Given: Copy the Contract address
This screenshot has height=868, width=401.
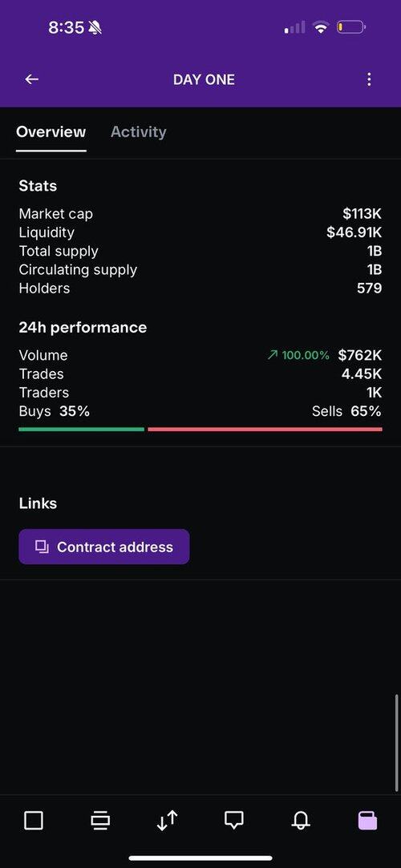Looking at the screenshot, I should [104, 547].
